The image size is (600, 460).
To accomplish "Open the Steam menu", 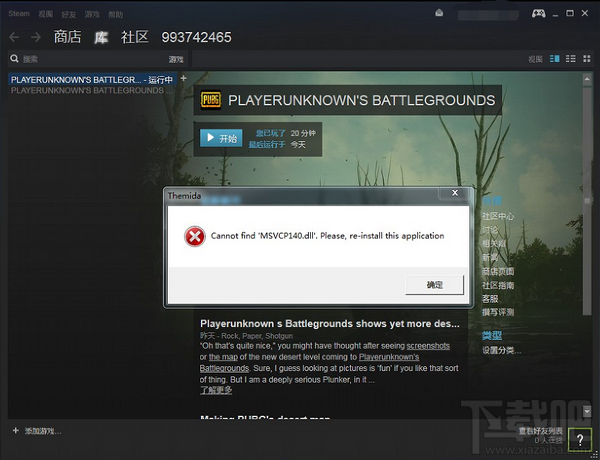I will tap(19, 14).
